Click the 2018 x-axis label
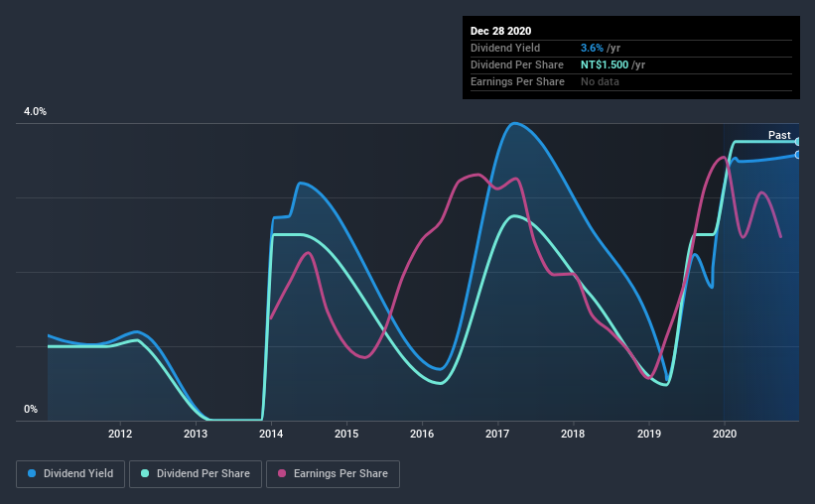The width and height of the screenshot is (815, 504). click(x=573, y=434)
